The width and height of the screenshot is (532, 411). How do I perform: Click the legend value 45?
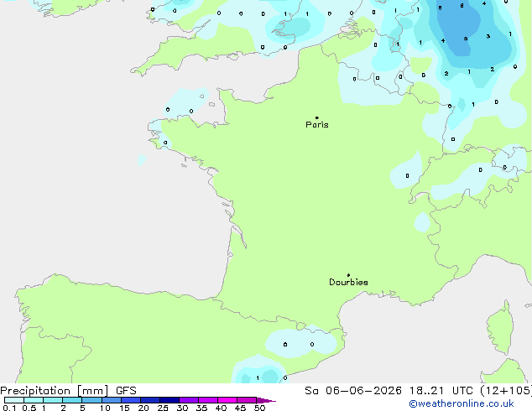click(x=240, y=408)
